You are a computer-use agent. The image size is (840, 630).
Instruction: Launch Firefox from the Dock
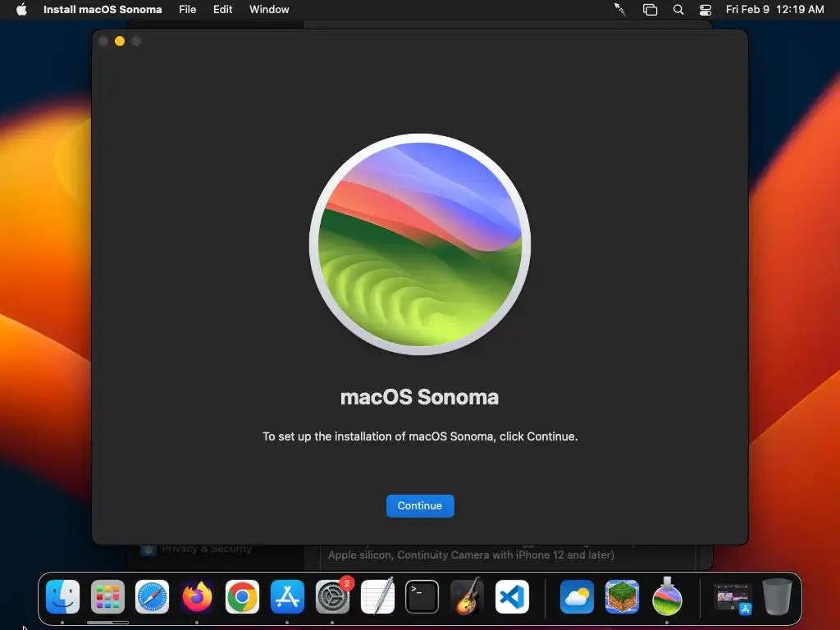coord(197,597)
